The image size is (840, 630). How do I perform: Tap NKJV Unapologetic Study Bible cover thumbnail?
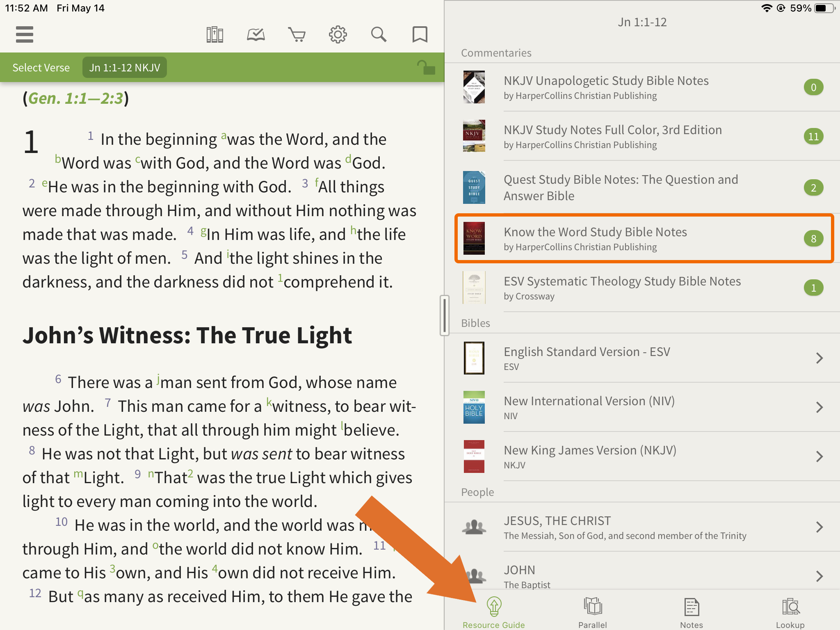474,87
